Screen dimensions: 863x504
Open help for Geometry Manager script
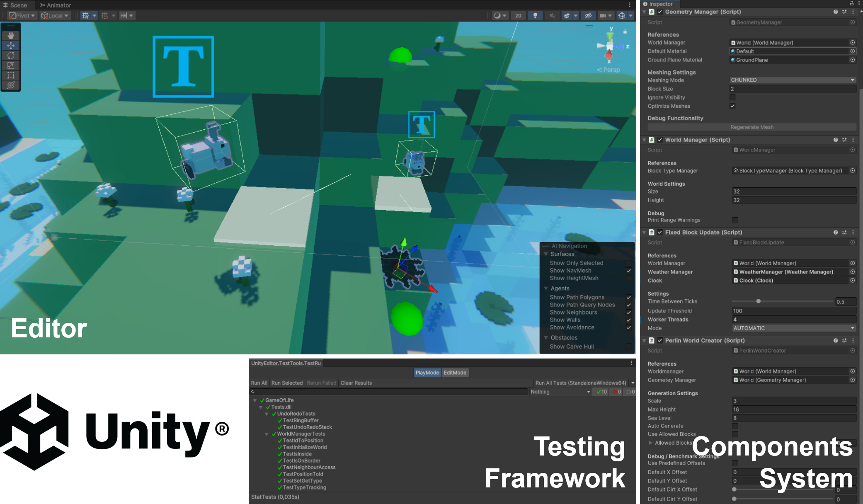[836, 12]
